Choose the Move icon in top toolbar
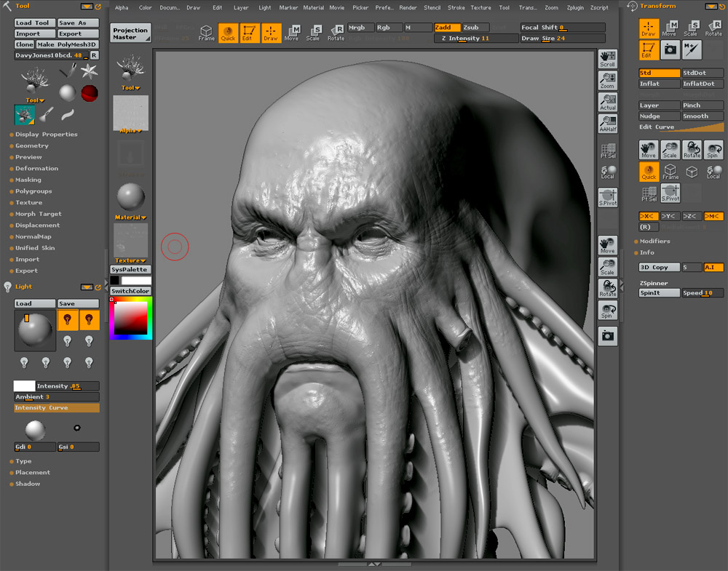This screenshot has width=728, height=571. (292, 33)
